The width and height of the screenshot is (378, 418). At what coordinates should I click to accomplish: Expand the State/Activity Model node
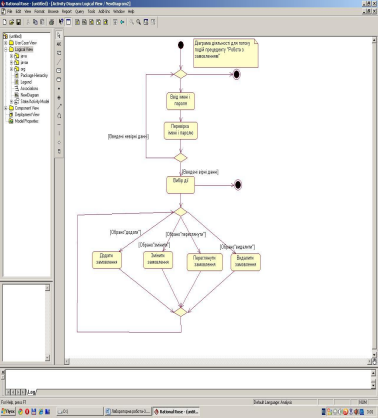pyautogui.click(x=11, y=101)
